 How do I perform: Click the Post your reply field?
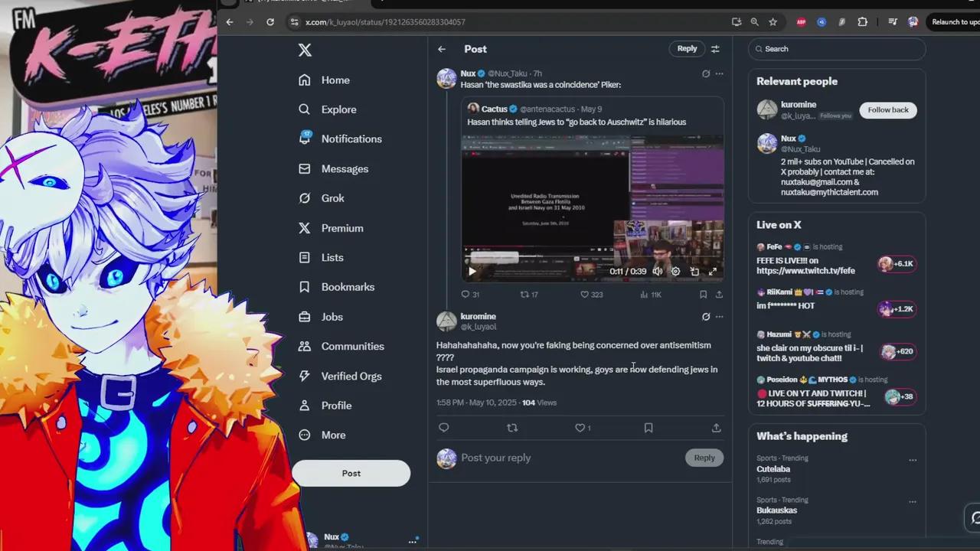coord(570,458)
